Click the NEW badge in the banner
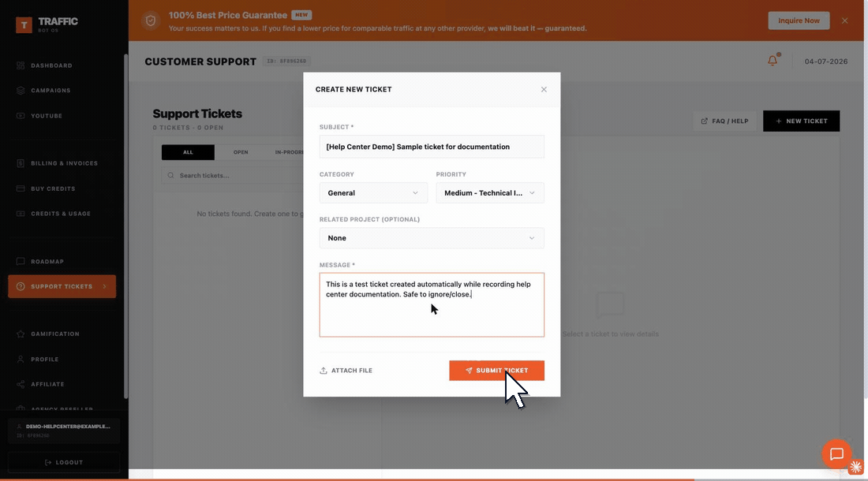Viewport: 868px width, 481px height. point(301,15)
